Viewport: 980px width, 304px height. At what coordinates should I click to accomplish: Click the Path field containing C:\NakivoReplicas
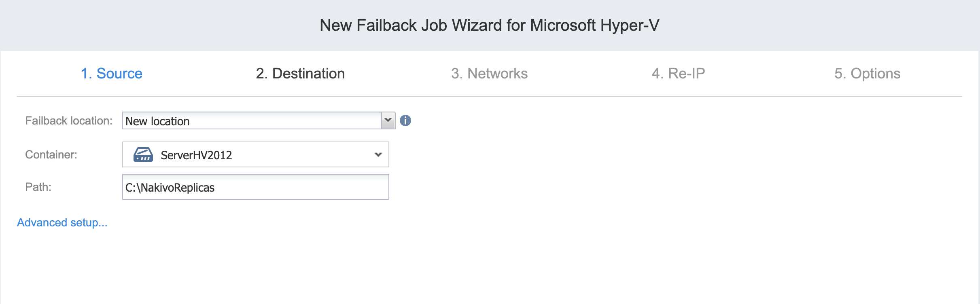tap(256, 187)
